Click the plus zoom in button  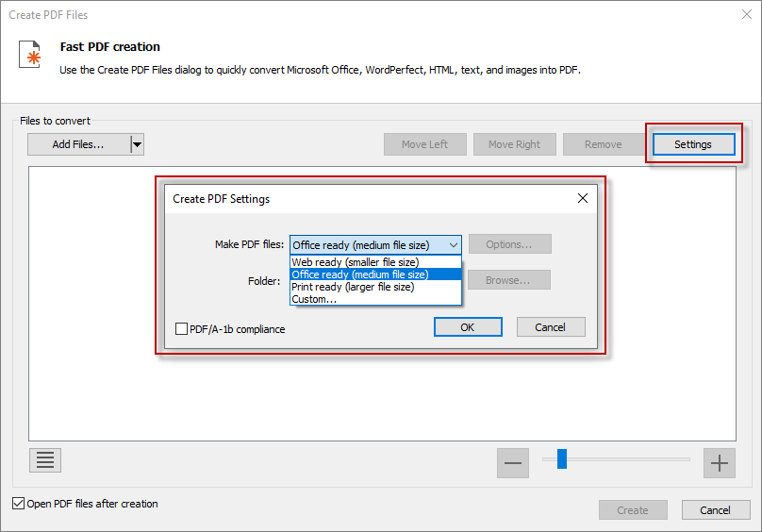tap(720, 462)
